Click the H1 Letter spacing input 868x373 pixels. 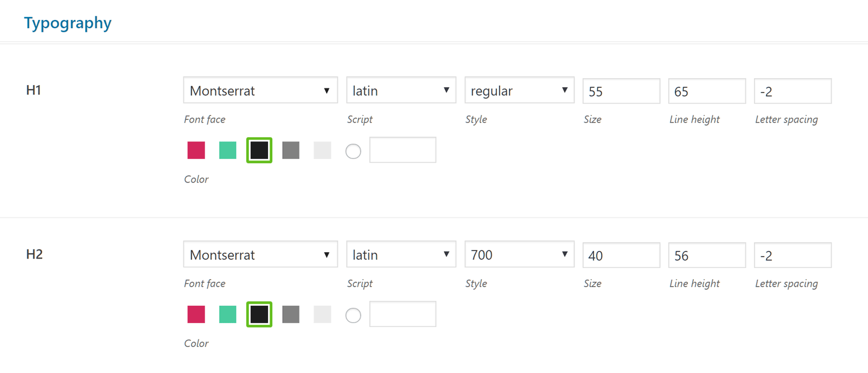tap(793, 91)
